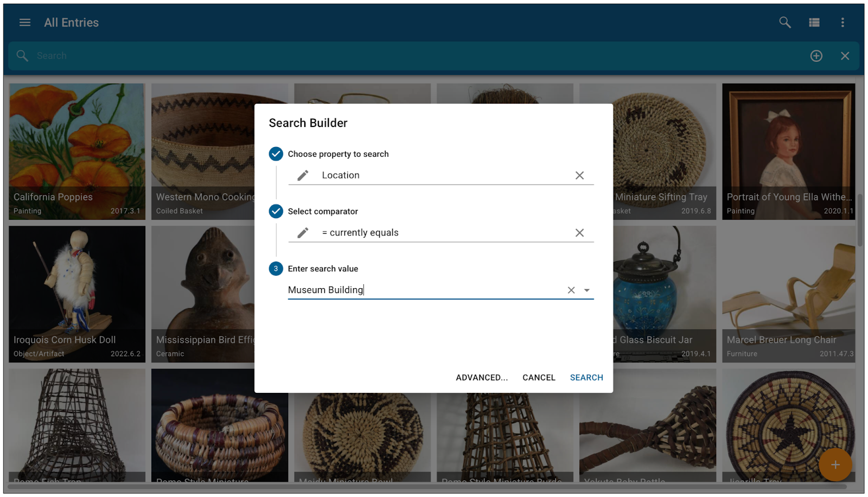Image resolution: width=868 pixels, height=497 pixels.
Task: Clear the 'currently equals' comparator
Action: coord(579,233)
